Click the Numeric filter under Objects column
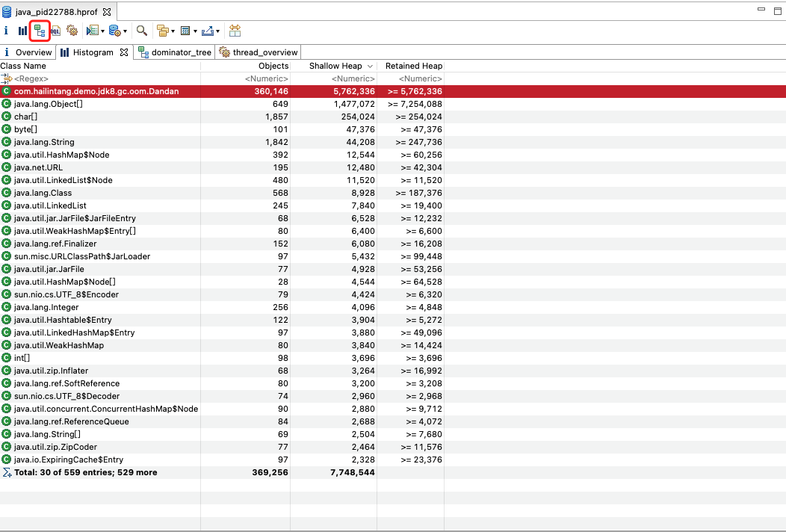The height and width of the screenshot is (532, 786). click(x=246, y=78)
